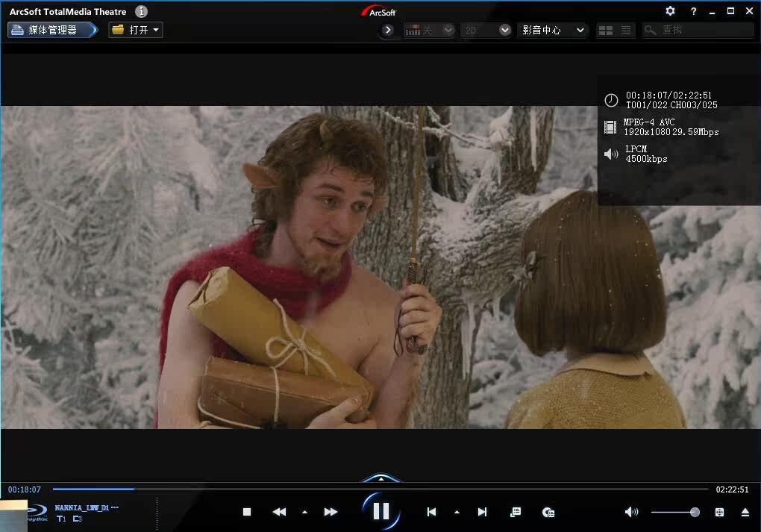Minimize the TotalMedia Theatre window
The image size is (761, 532).
point(712,12)
